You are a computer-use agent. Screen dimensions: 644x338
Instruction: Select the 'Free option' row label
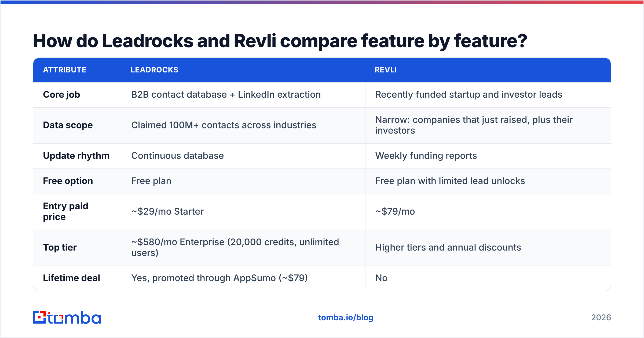coord(68,181)
